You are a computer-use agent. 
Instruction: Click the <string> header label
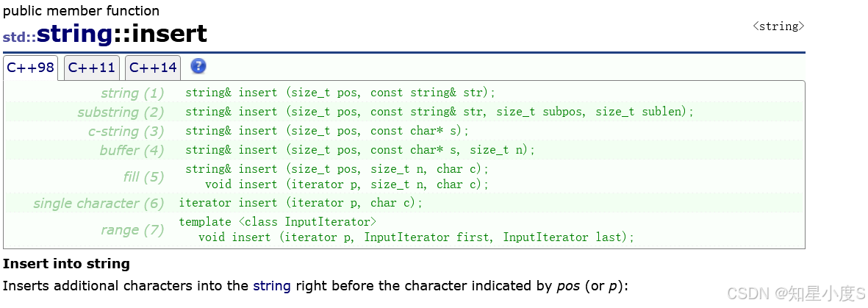778,26
